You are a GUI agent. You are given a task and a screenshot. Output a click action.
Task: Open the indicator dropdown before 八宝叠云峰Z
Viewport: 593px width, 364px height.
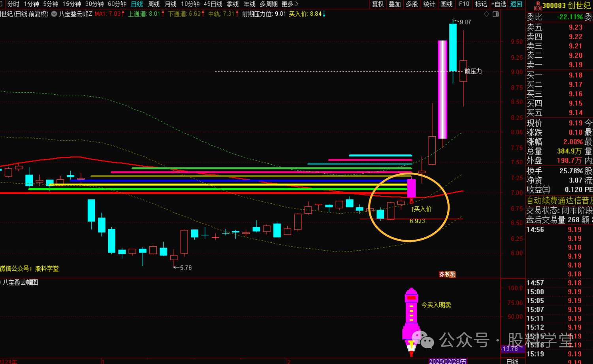[x=54, y=14]
